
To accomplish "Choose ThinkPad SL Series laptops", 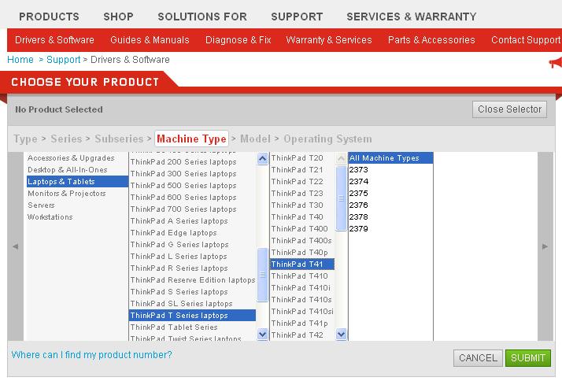I will (193, 304).
